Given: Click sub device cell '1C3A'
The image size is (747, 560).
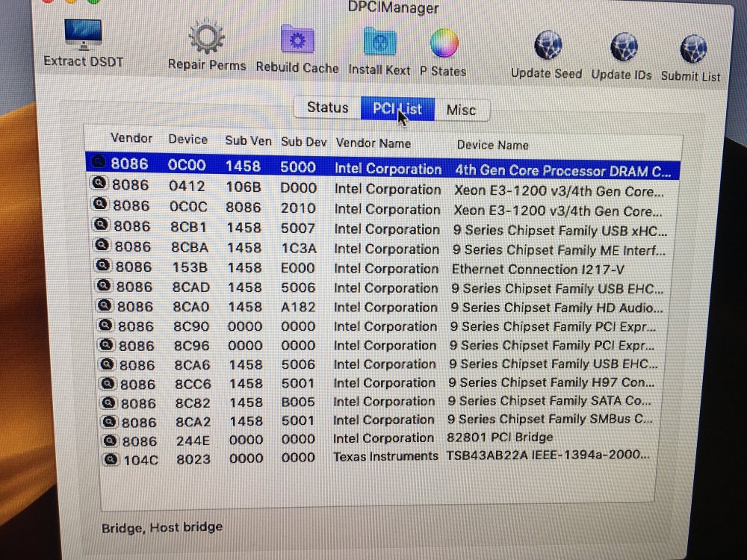Looking at the screenshot, I should (x=298, y=249).
